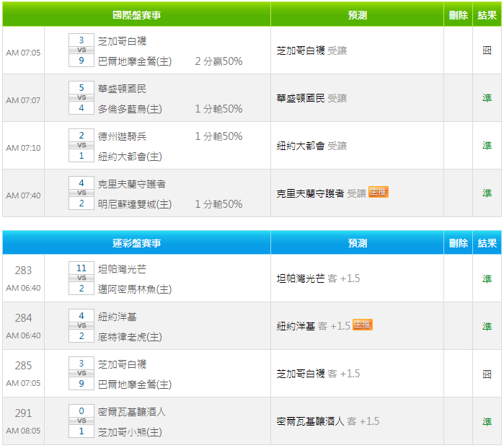Click 巴爾地摩金鶯(主) in match 285

pyautogui.click(x=135, y=385)
